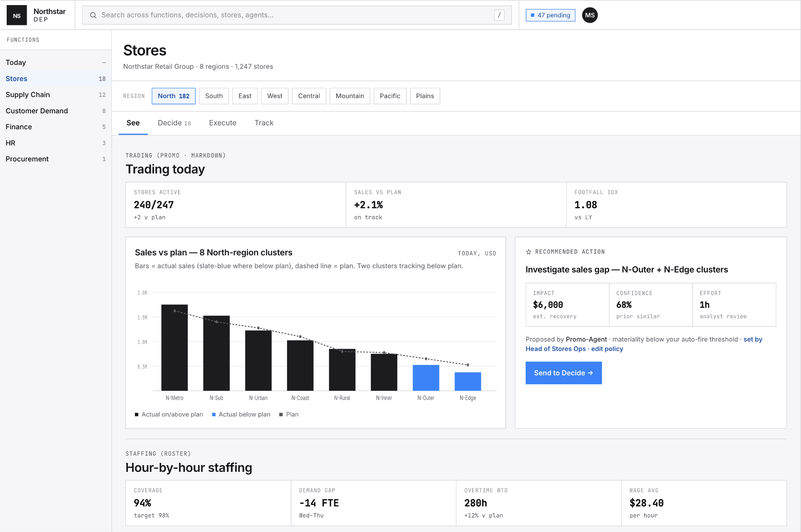
Task: Select the Pacific region filter
Action: [x=390, y=96]
